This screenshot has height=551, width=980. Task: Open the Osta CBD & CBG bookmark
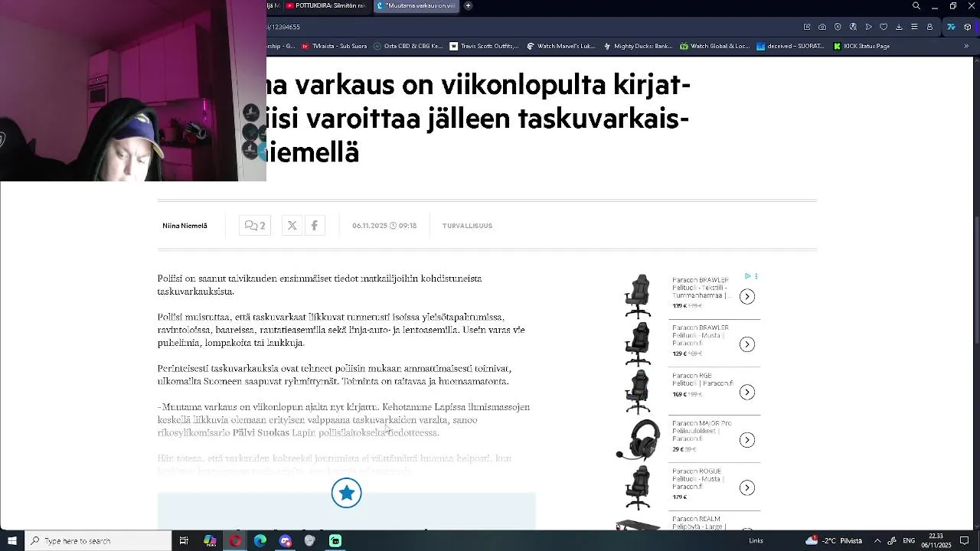(x=408, y=46)
